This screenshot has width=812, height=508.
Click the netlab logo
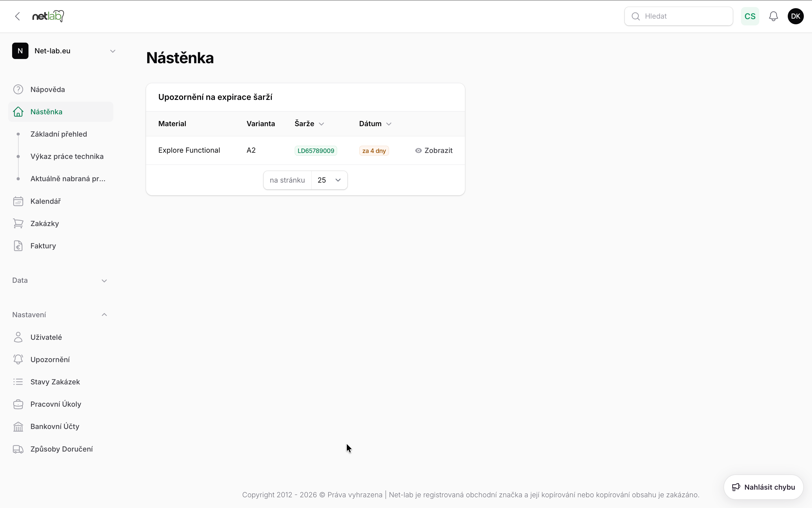tap(48, 16)
